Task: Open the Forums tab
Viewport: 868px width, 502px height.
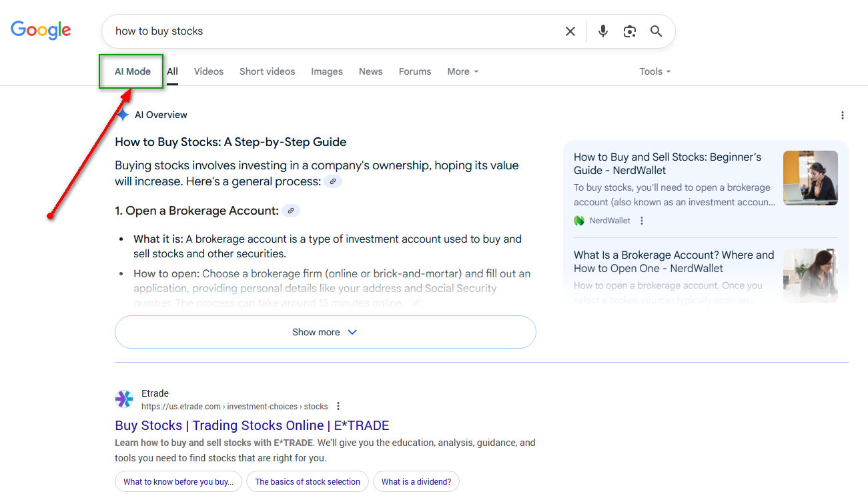Action: click(x=415, y=71)
